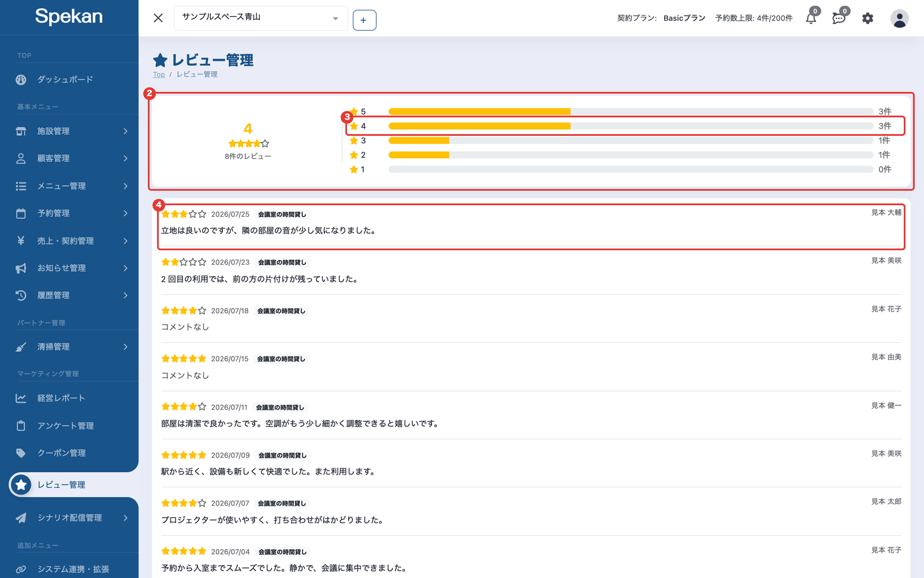Click the 施設管理 store icon
This screenshot has width=924, height=578.
click(21, 131)
